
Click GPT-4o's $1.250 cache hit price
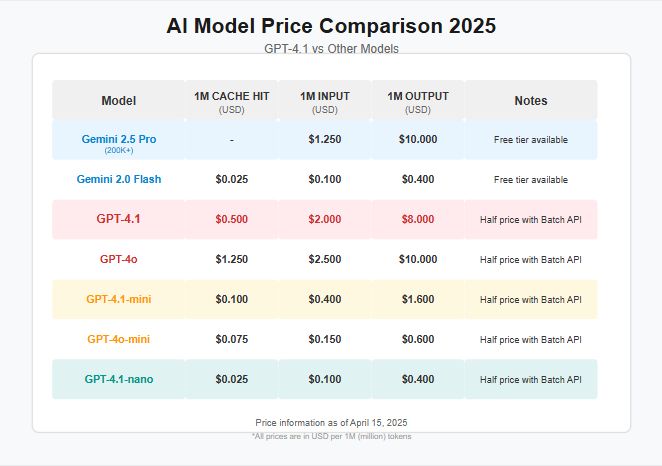[231, 259]
